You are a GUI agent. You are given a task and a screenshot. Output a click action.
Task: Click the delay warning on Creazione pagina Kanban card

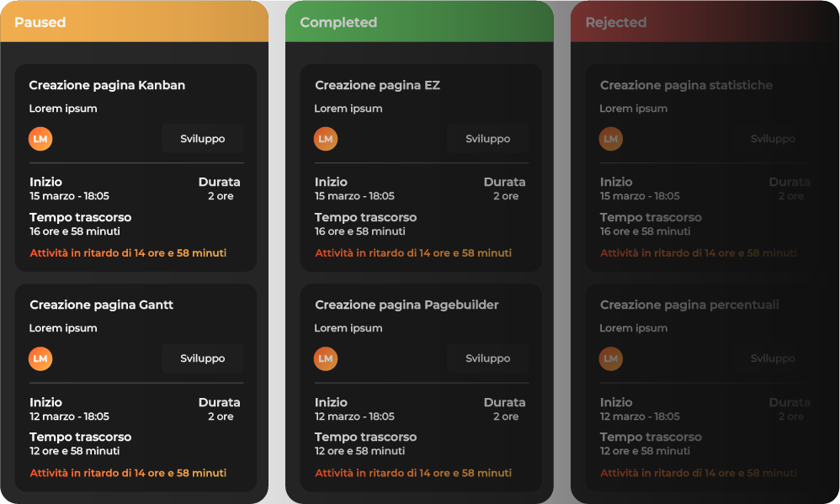(x=128, y=252)
